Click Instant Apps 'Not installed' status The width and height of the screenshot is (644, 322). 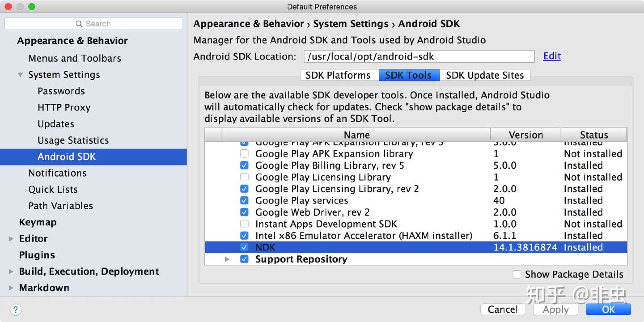593,224
